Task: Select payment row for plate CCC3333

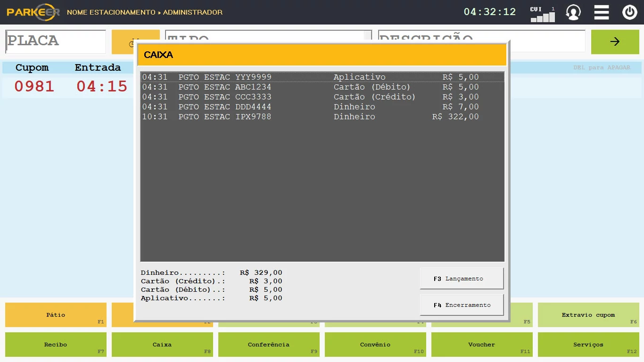Action: click(x=322, y=97)
